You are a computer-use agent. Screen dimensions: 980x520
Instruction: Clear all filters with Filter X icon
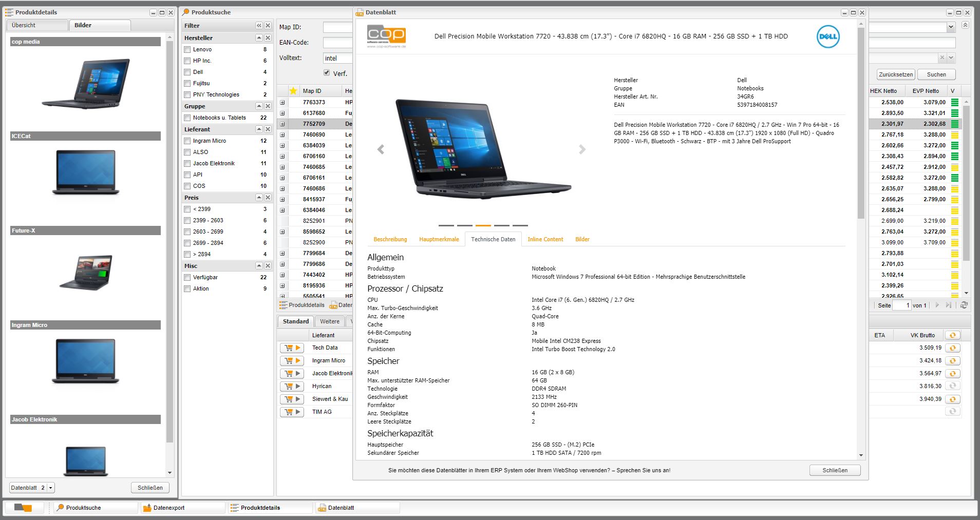coord(268,26)
